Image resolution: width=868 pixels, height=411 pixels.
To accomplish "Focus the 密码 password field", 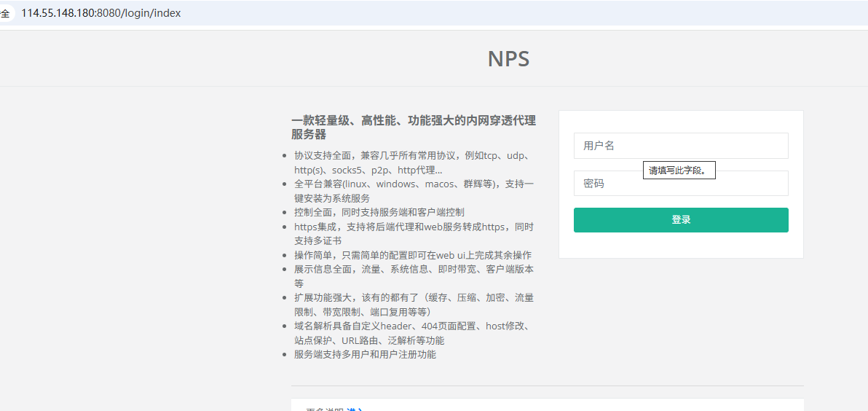I will [x=680, y=184].
